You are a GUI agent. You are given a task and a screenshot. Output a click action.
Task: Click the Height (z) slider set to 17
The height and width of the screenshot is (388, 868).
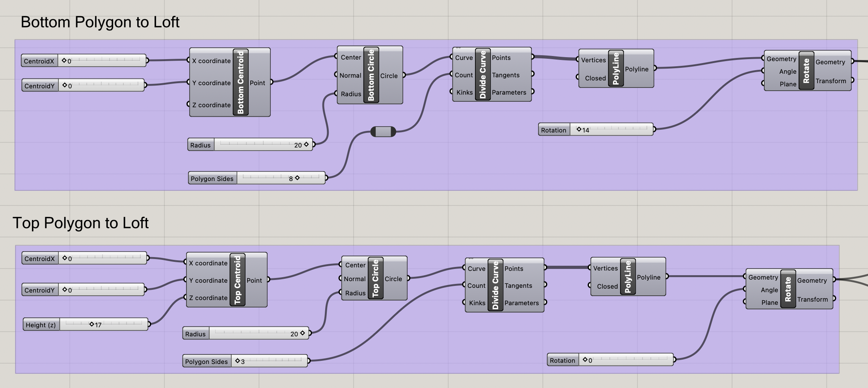(x=86, y=325)
